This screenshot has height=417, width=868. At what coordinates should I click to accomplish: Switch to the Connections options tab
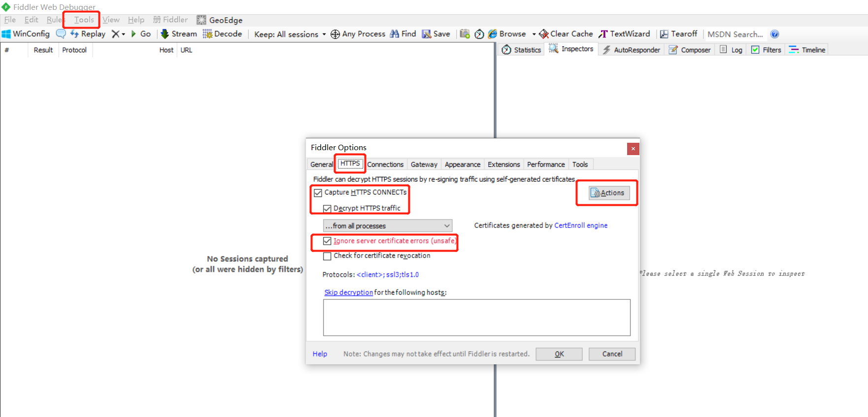tap(385, 164)
